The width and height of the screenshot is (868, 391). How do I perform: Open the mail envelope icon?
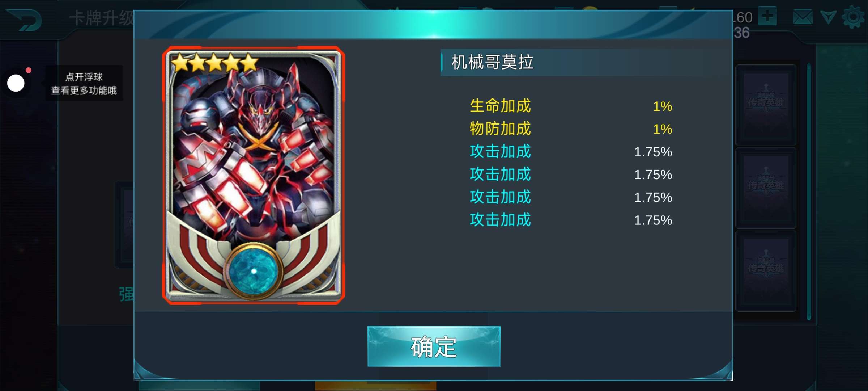tap(803, 17)
